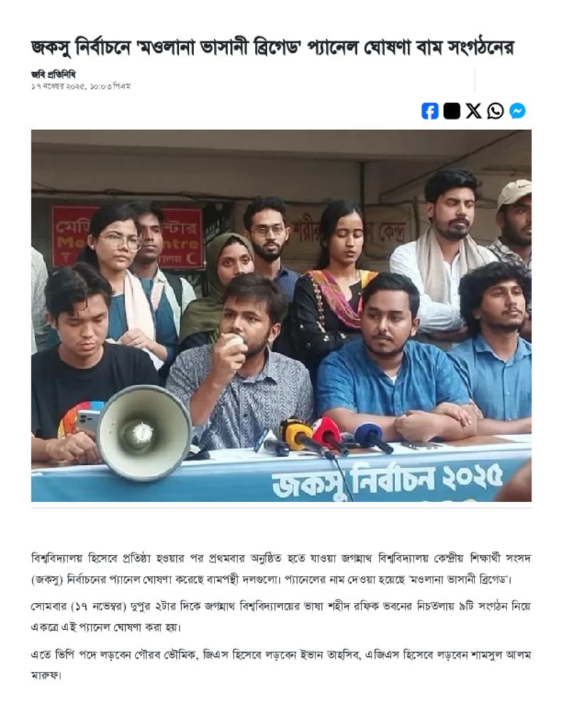This screenshot has width=562, height=728.
Task: Click the জকসু নির্বাচন ২০২৫ banner in photo
Action: point(387,479)
